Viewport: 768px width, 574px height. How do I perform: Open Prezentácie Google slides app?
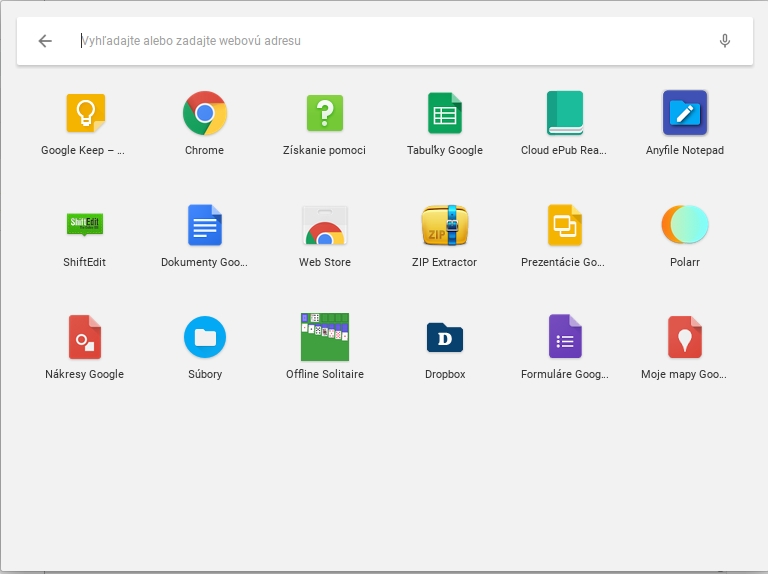pyautogui.click(x=565, y=225)
